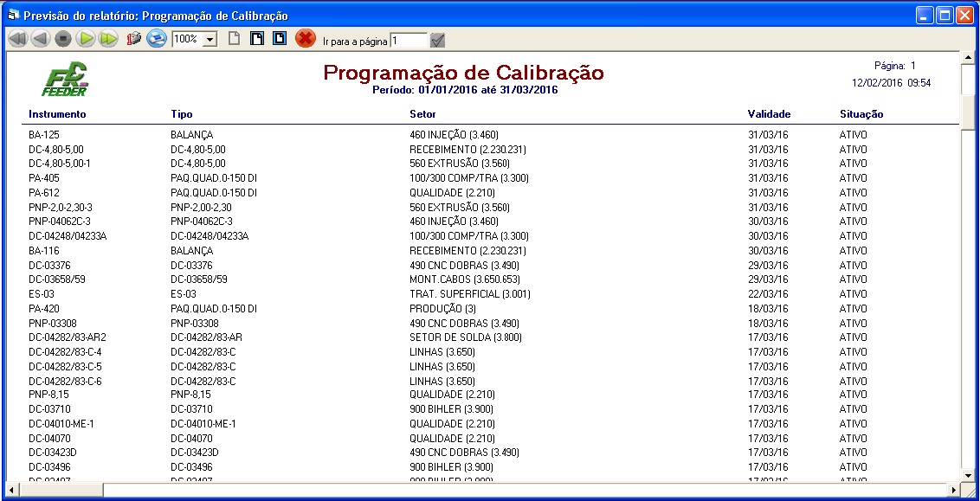
Task: Go to the next report page
Action: (86, 39)
